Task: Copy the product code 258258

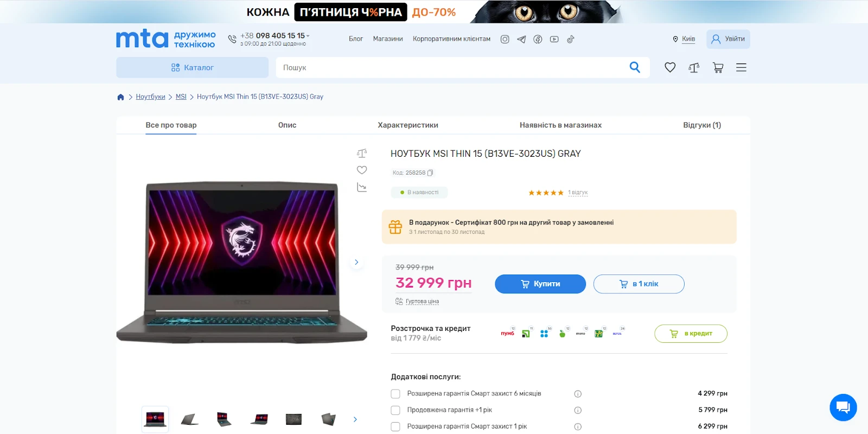Action: click(x=430, y=173)
